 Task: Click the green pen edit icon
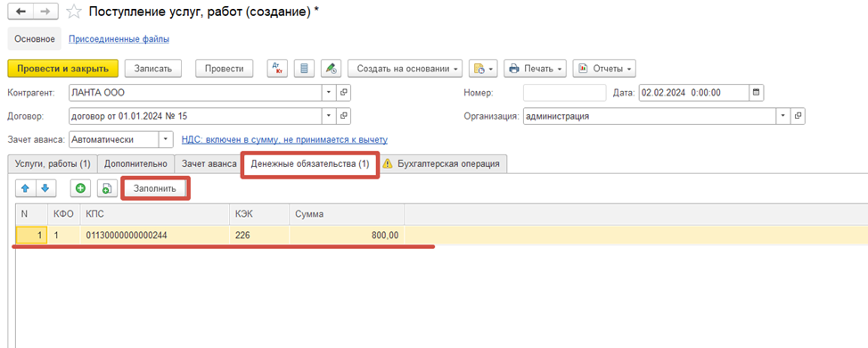pos(331,69)
